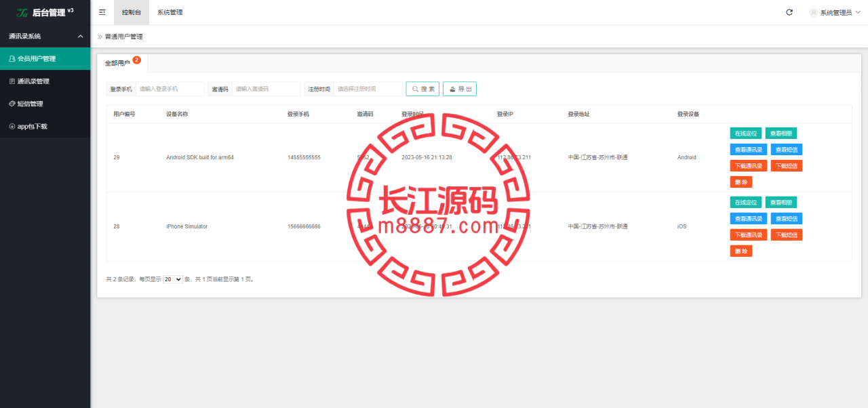Image resolution: width=868 pixels, height=408 pixels.
Task: Click 查看相册 for the Android user
Action: point(781,134)
